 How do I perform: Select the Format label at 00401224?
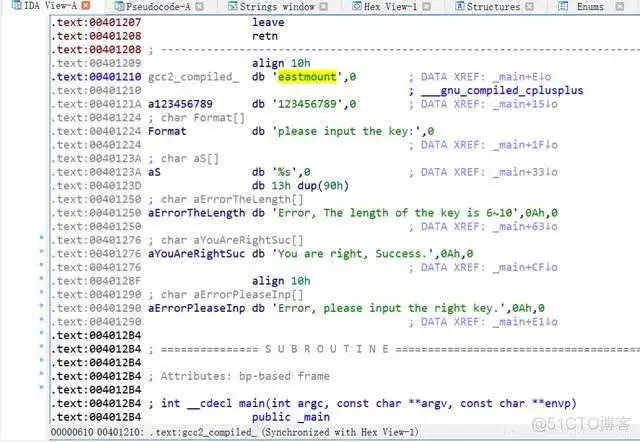pyautogui.click(x=167, y=131)
